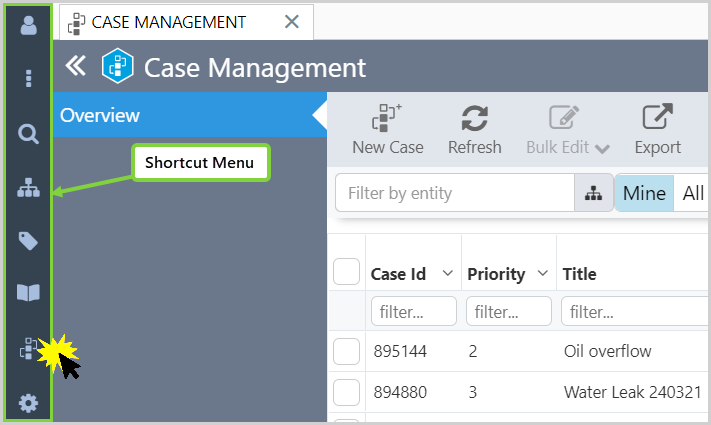Open the entity hierarchy icon in sidebar
The width and height of the screenshot is (711, 425).
[x=28, y=187]
